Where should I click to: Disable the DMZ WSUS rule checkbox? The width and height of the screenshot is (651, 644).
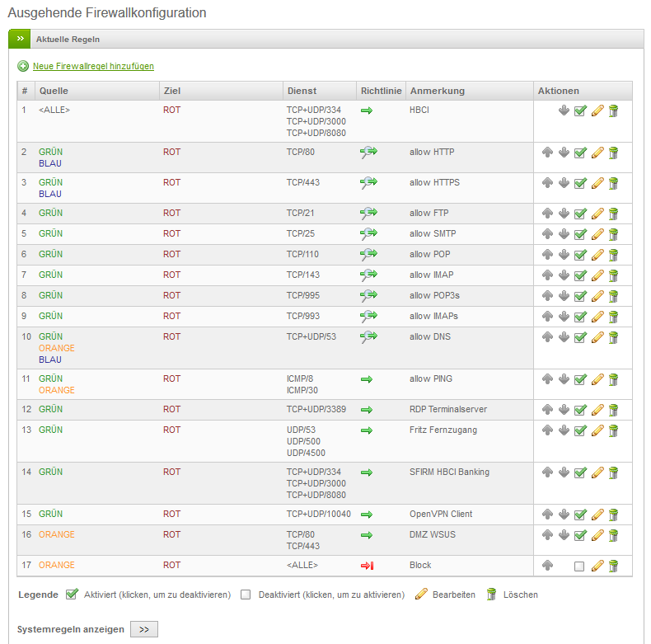pos(580,535)
